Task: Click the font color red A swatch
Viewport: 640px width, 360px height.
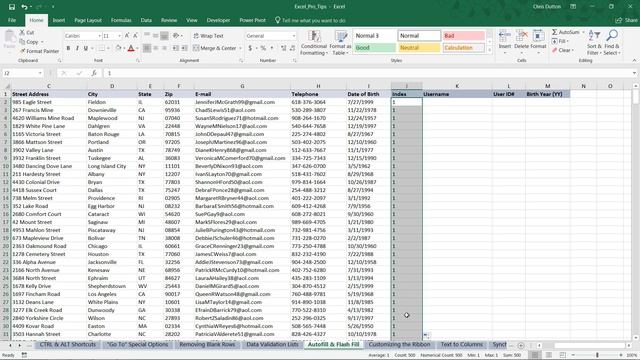Action: [x=131, y=48]
